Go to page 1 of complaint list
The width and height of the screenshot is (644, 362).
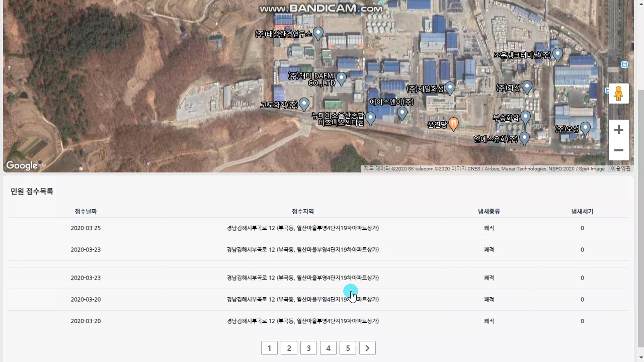coord(269,348)
